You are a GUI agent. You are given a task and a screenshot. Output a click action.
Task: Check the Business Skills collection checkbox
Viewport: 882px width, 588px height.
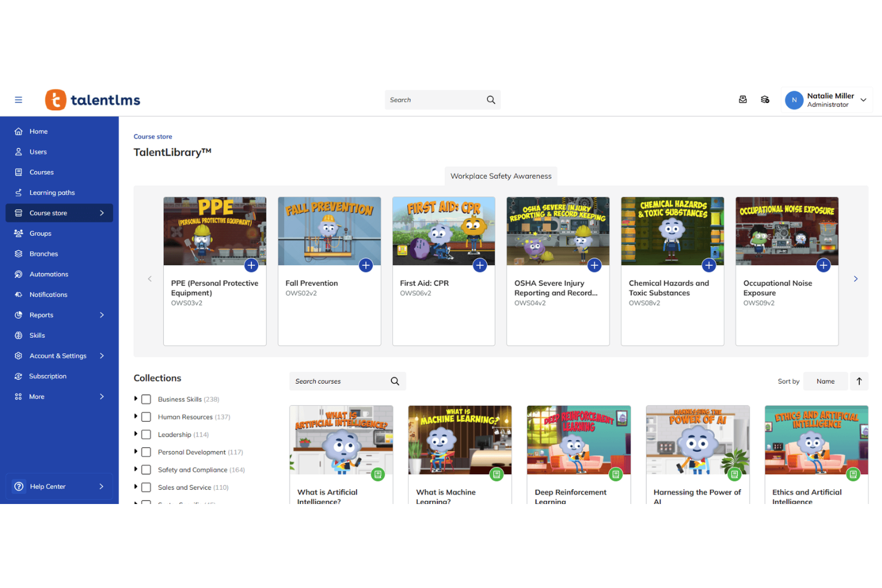[x=146, y=400]
